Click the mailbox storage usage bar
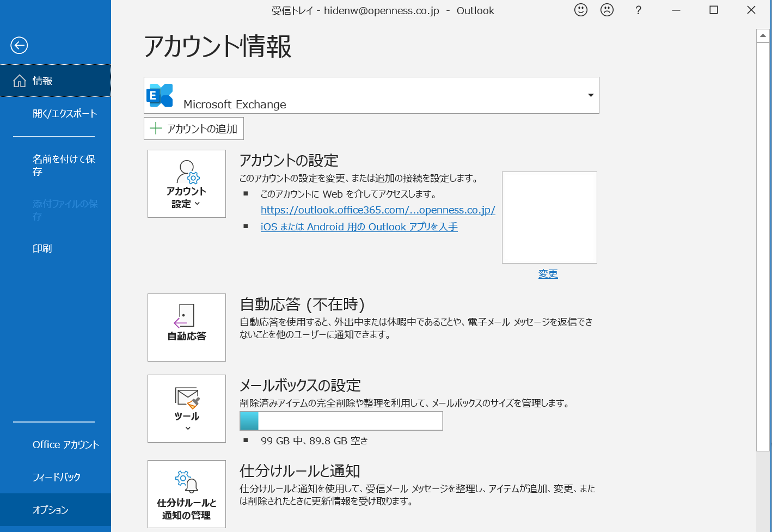This screenshot has height=532, width=772. [341, 421]
